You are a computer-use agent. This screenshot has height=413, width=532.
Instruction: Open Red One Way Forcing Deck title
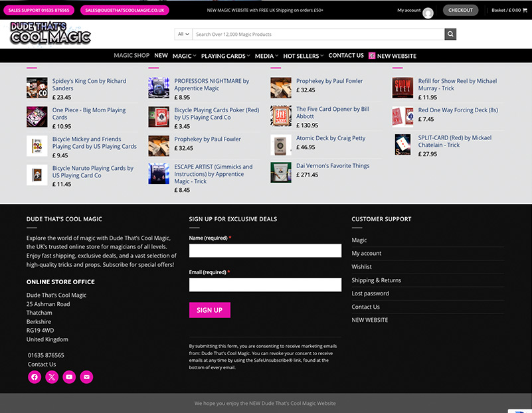pos(458,110)
